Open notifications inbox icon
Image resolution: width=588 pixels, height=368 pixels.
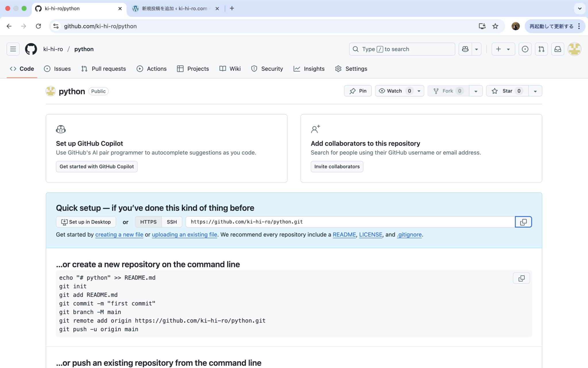tap(558, 49)
